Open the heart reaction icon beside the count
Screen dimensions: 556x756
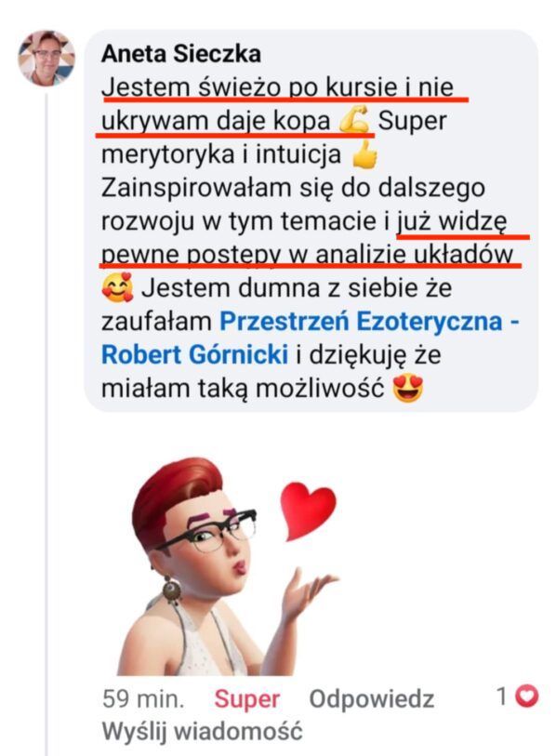coord(526,696)
